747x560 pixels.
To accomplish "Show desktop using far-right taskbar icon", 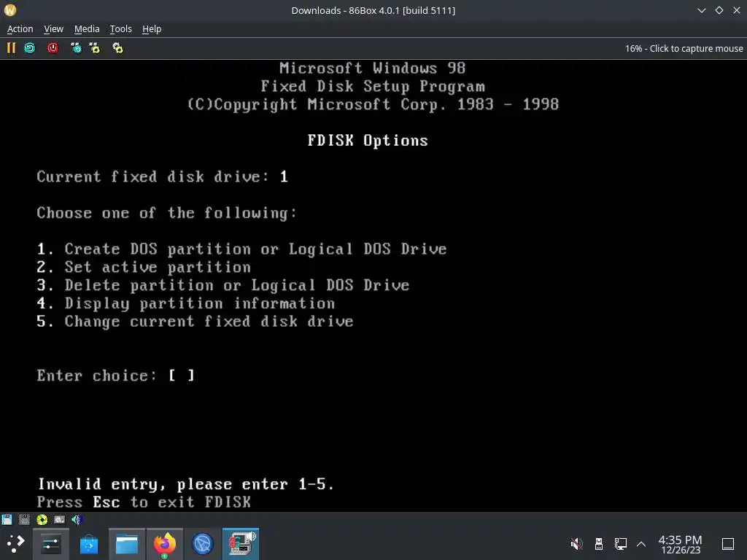I will tap(728, 544).
